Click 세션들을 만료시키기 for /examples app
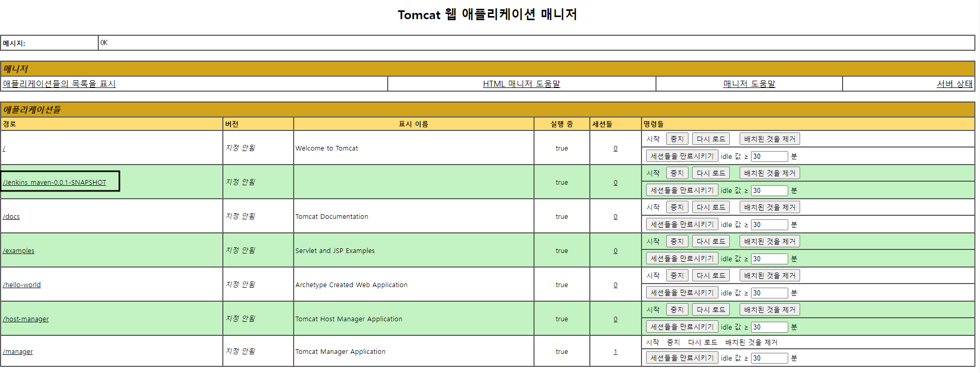This screenshot has width=980, height=373. (x=682, y=259)
